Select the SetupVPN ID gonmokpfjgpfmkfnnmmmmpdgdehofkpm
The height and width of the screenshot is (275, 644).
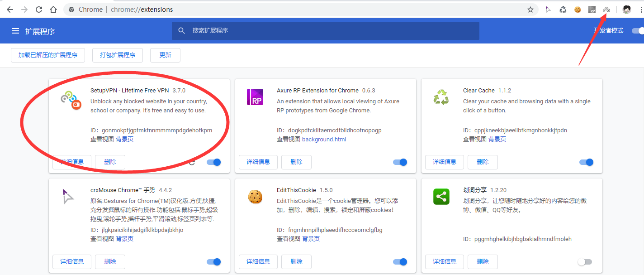[x=157, y=130]
